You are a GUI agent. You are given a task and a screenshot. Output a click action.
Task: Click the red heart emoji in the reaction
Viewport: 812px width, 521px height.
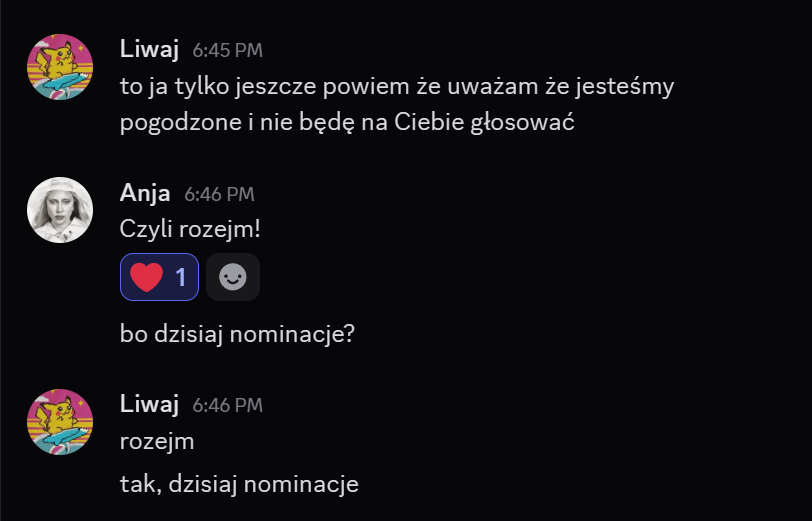(x=147, y=277)
